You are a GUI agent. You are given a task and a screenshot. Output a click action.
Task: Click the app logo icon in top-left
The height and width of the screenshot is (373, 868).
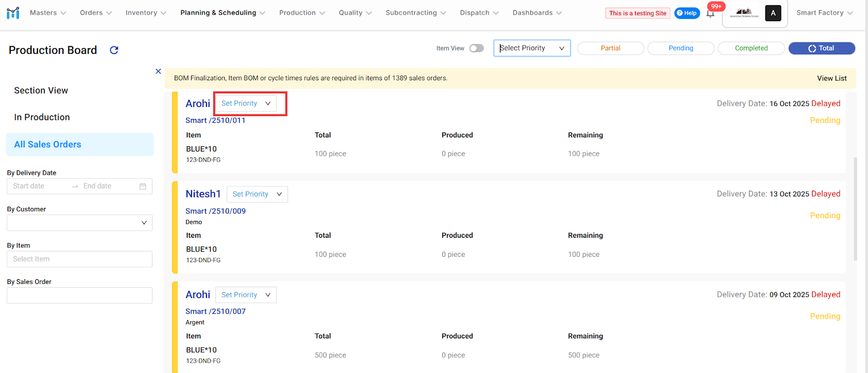click(x=13, y=13)
